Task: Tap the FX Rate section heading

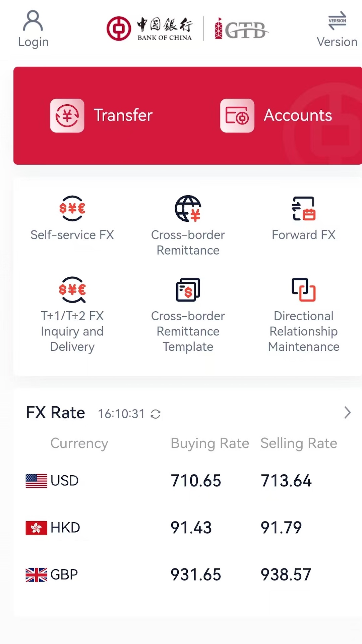Action: (x=56, y=413)
